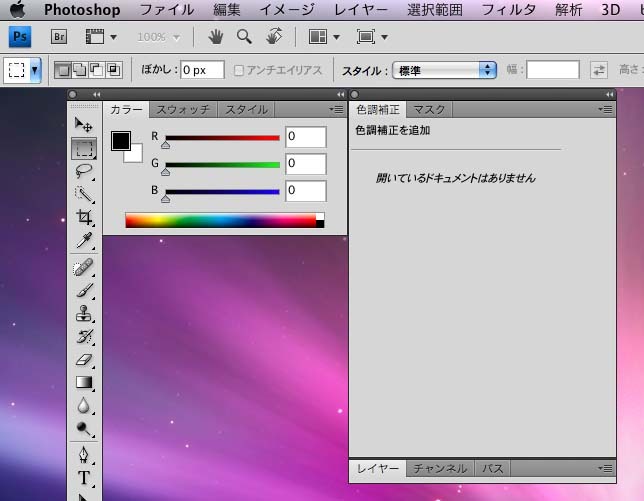Select the Gradient tool

click(x=84, y=382)
